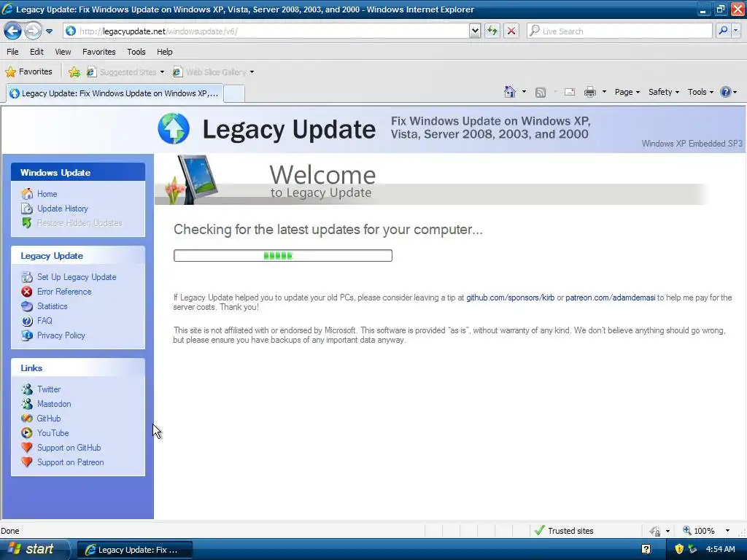Click the Update History icon
The image size is (747, 560).
tap(27, 209)
